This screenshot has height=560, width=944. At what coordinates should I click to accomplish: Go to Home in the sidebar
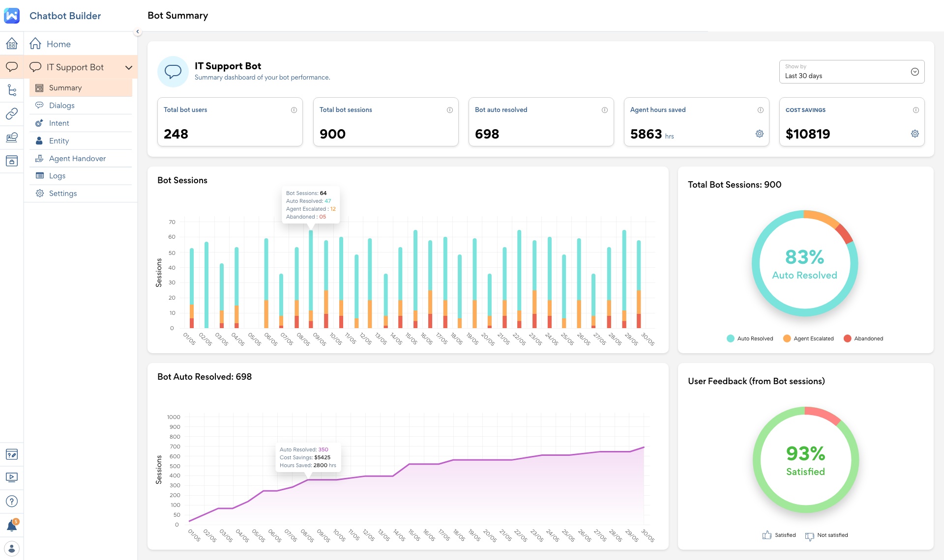58,44
